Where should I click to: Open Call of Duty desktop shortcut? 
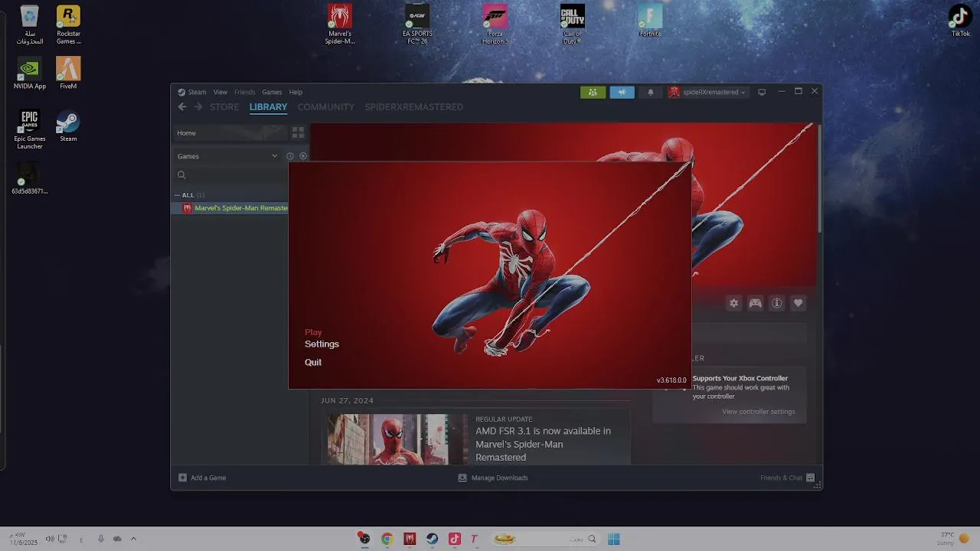click(x=572, y=24)
